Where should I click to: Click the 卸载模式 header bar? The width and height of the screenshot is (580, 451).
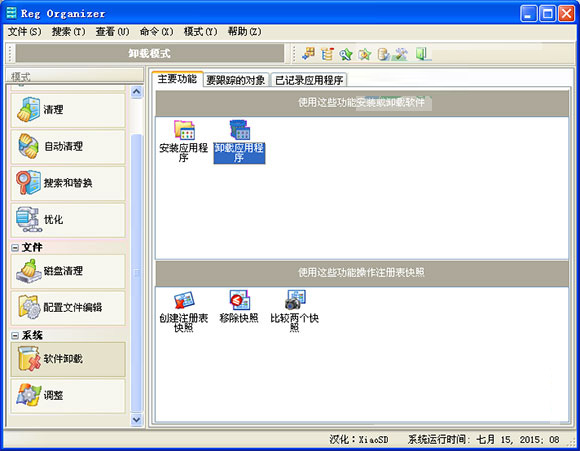tap(150, 54)
